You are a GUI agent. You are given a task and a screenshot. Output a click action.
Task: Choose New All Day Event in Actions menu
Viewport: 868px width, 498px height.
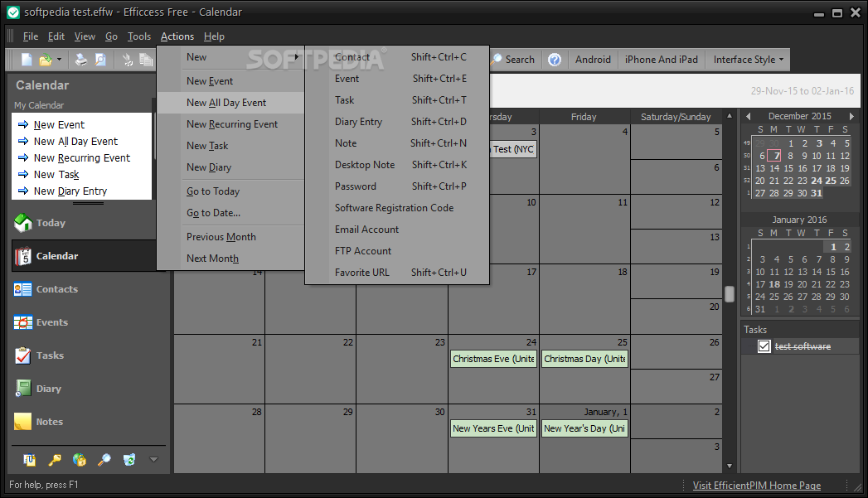230,103
